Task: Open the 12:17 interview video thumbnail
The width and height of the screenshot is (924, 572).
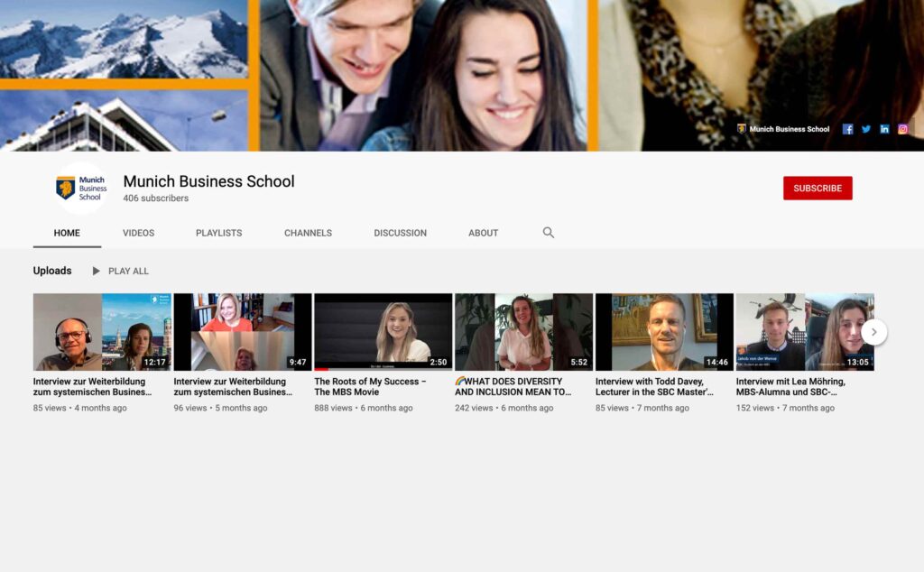Action: pos(102,332)
